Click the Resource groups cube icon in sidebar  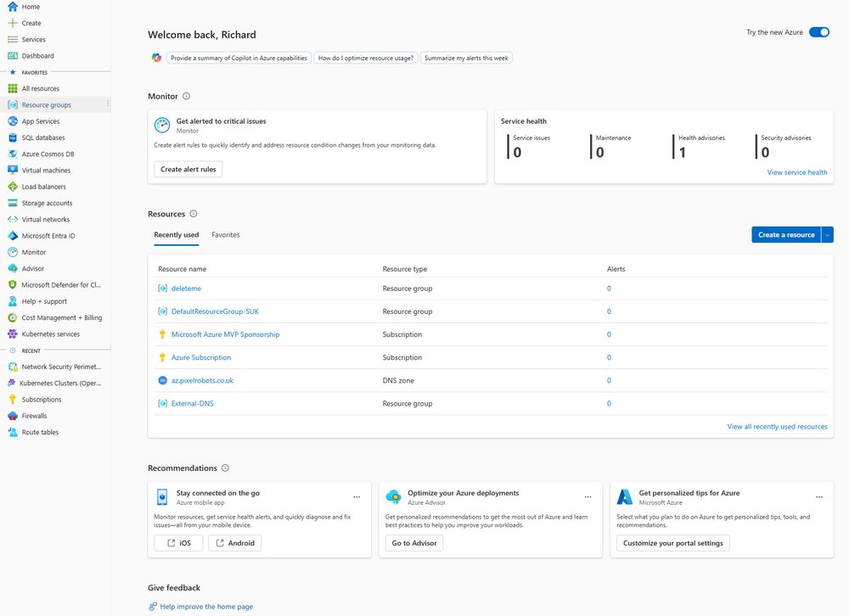click(13, 105)
